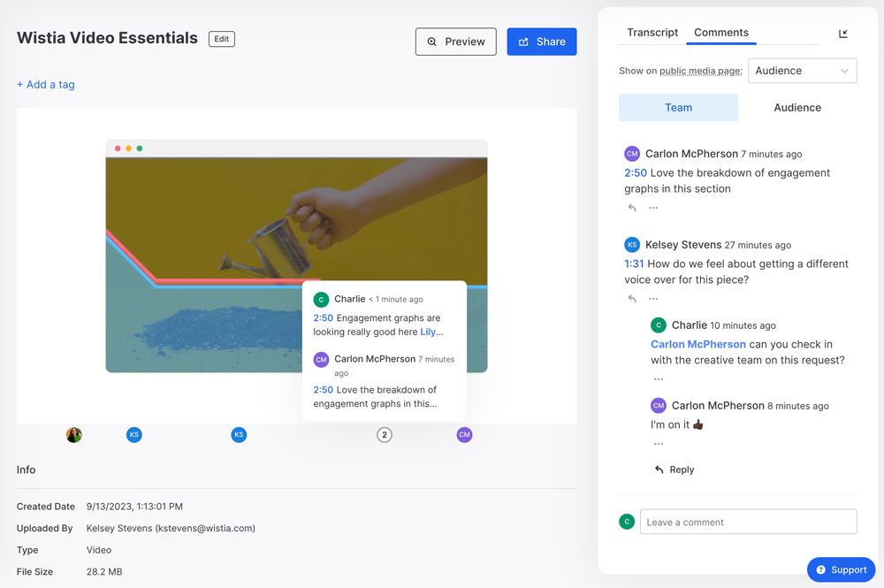Open more options under "I'm on it" reply
The height and width of the screenshot is (588, 884).
coord(658,444)
